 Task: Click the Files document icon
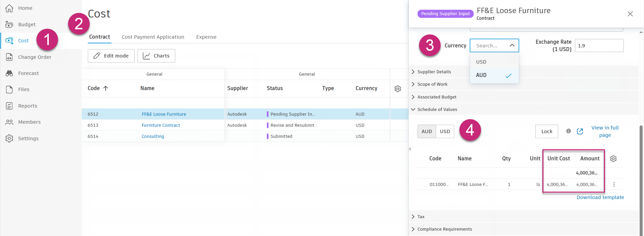pos(9,89)
